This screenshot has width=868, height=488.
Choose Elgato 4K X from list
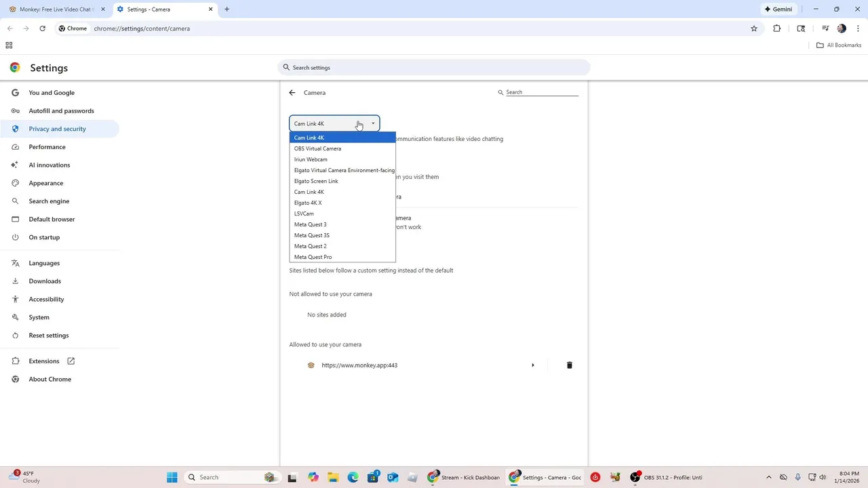click(342, 203)
